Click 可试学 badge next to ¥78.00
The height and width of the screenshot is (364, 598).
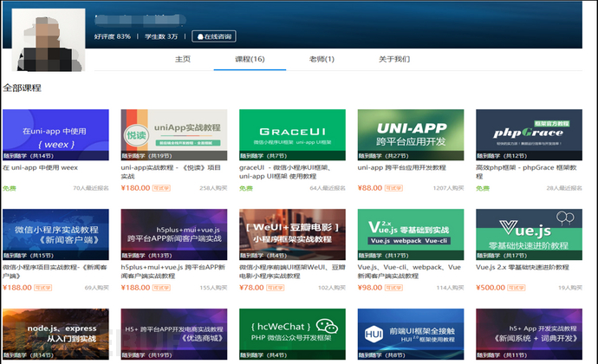click(275, 288)
